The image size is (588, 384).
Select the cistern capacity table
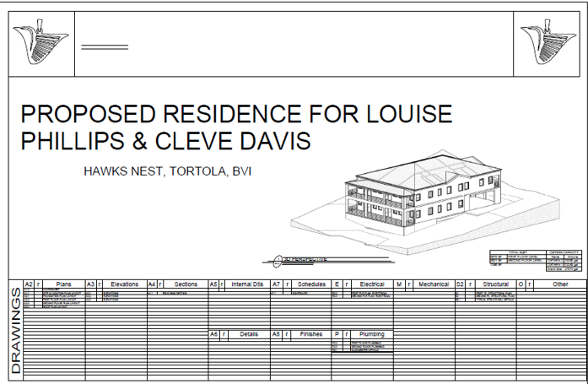565,260
